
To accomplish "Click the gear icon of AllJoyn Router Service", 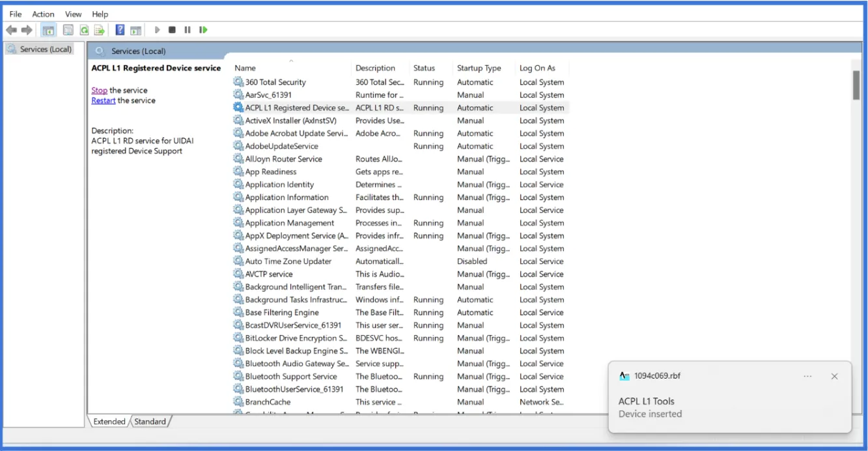I will (238, 159).
